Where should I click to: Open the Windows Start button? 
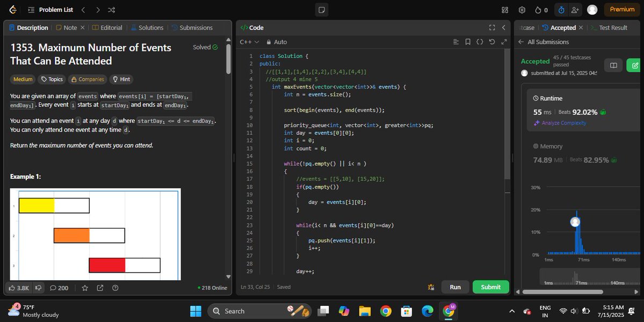point(196,311)
